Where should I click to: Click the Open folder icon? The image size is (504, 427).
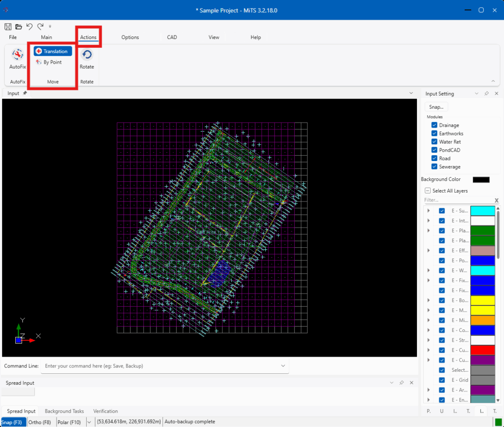click(x=18, y=27)
